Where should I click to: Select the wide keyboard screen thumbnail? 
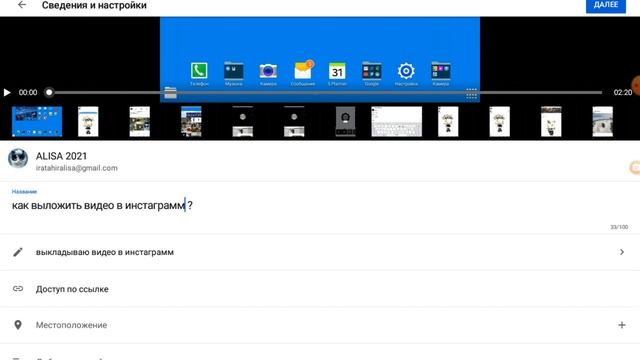397,121
